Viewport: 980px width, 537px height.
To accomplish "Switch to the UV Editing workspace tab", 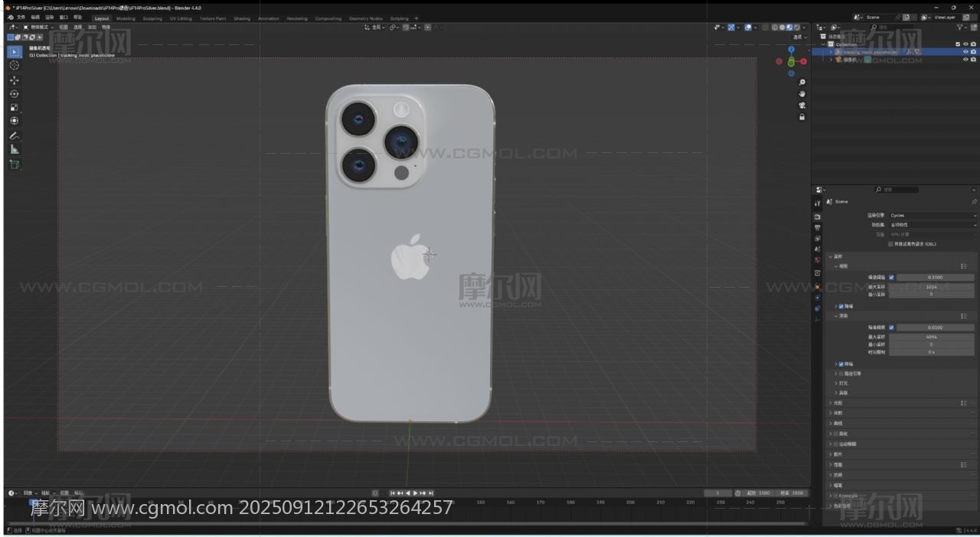I will (181, 18).
